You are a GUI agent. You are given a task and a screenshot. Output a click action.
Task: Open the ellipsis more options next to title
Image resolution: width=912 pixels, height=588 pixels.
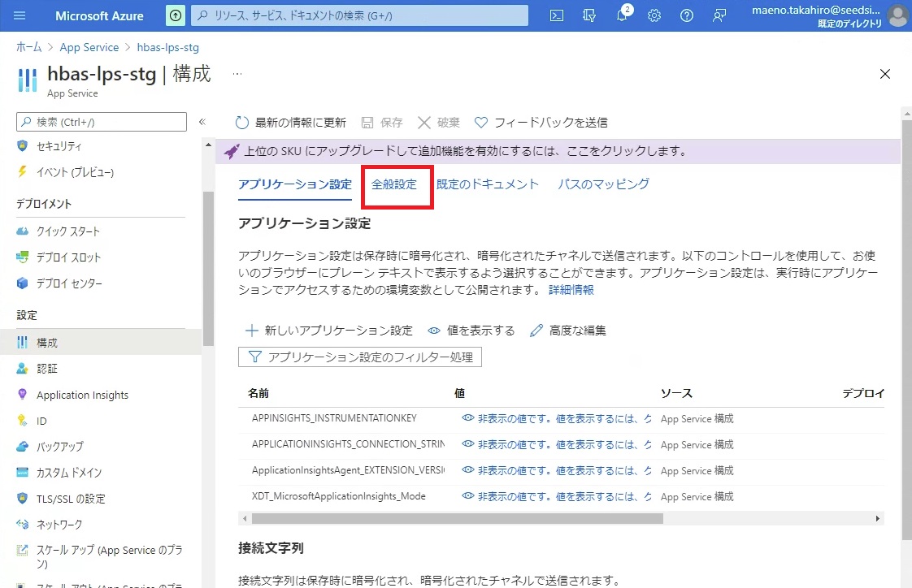click(x=237, y=74)
